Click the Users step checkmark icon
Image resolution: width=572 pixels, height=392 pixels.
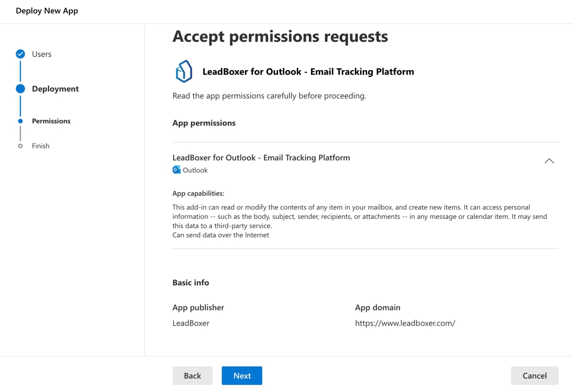pyautogui.click(x=20, y=54)
